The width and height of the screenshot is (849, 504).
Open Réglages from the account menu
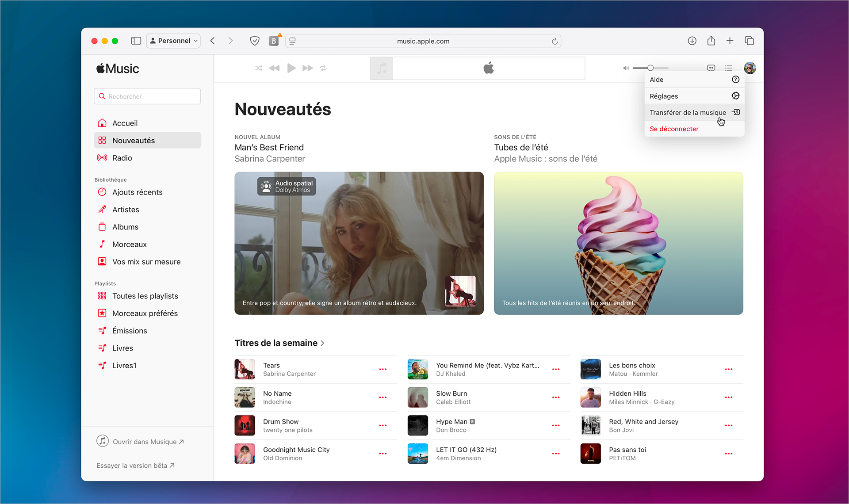[x=694, y=96]
